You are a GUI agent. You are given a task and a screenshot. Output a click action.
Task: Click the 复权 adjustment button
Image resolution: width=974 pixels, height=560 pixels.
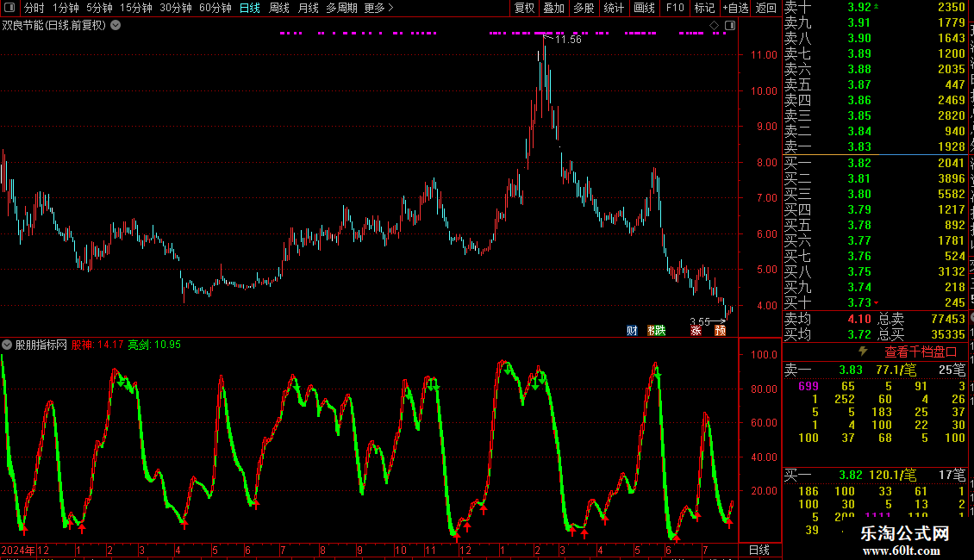pyautogui.click(x=524, y=8)
